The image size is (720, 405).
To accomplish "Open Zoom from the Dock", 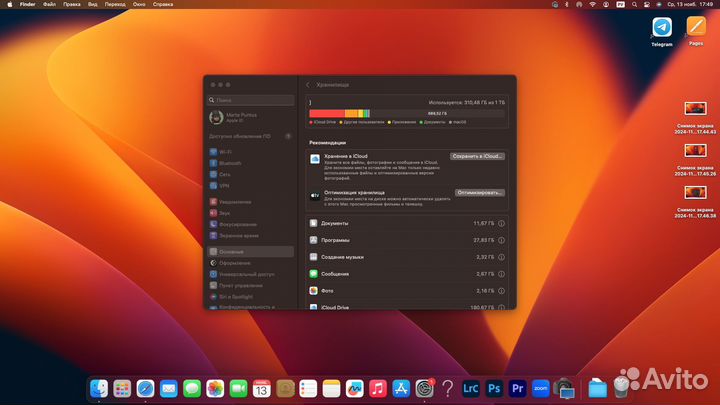I will (540, 388).
